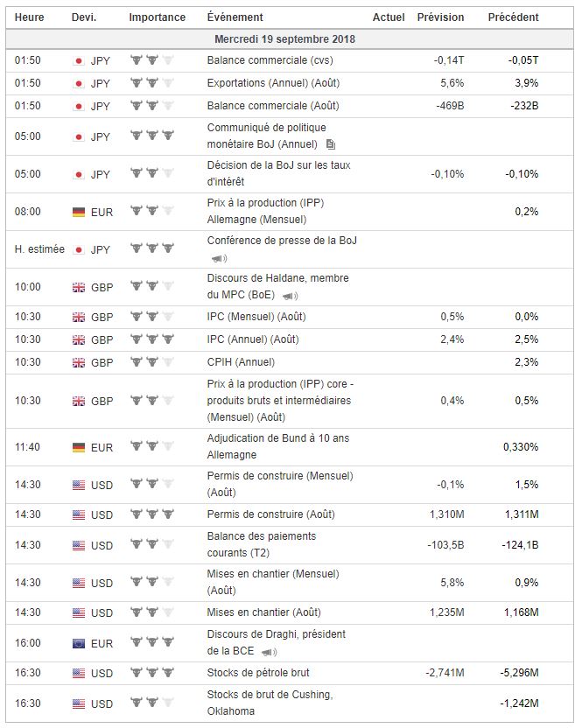Image resolution: width=582 pixels, height=728 pixels.
Task: Click the UK flag in the CPIH row
Action: click(79, 362)
